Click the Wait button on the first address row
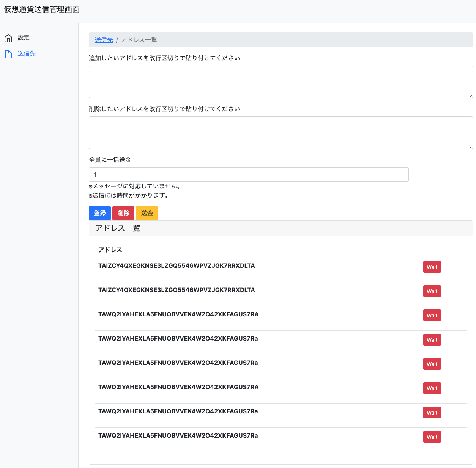This screenshot has height=468, width=476. [432, 267]
